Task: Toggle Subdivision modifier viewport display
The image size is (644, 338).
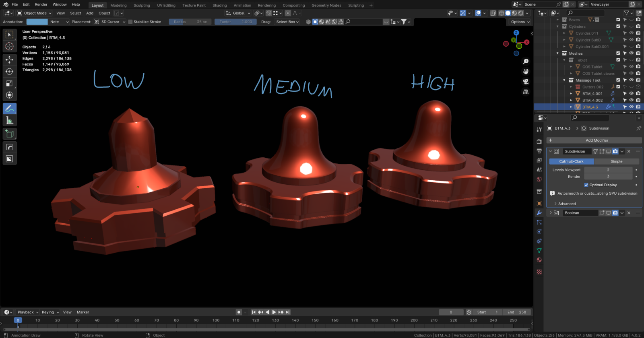Action: coord(609,152)
